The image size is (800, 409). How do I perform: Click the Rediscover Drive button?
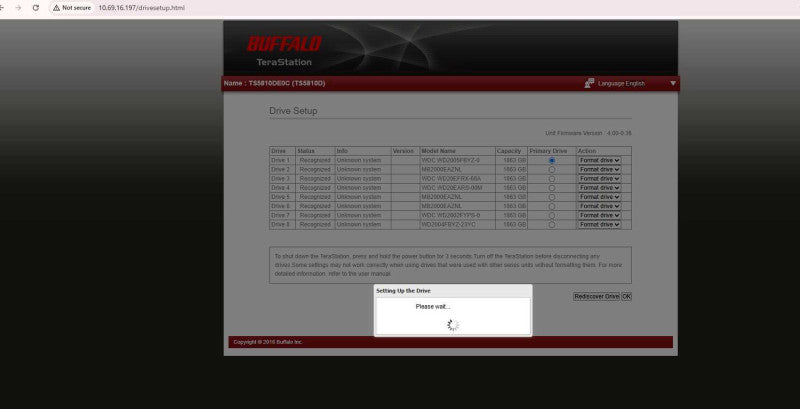[596, 296]
